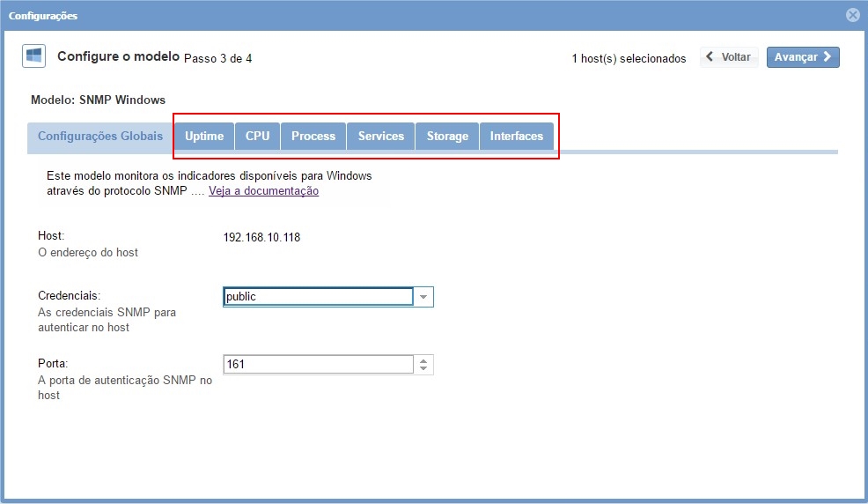The image size is (868, 504).
Task: Show the Storage tab
Action: (447, 137)
